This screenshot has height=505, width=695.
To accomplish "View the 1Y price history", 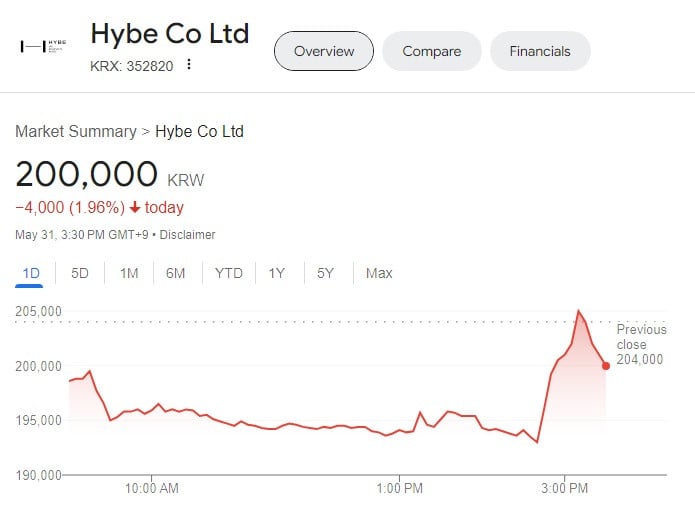I will tap(277, 273).
